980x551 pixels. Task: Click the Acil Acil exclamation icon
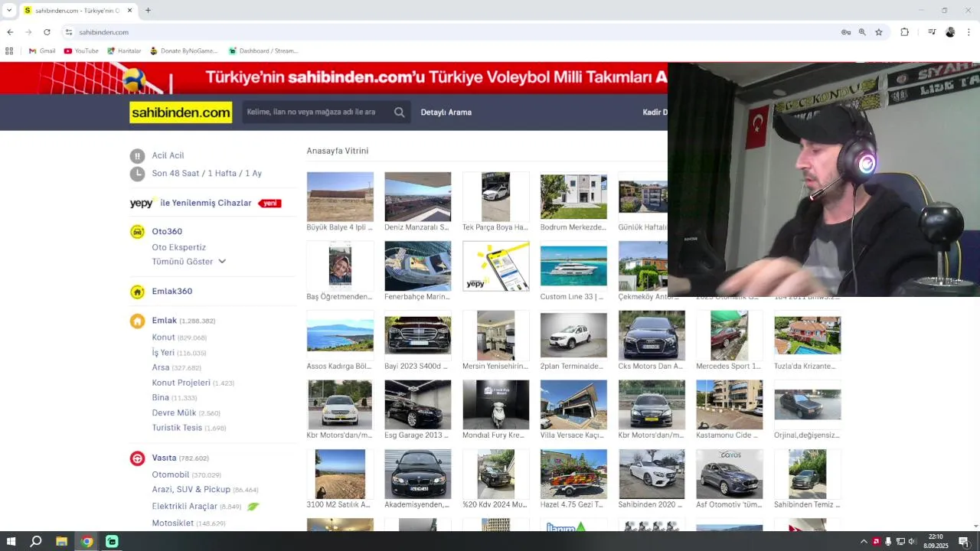(137, 155)
